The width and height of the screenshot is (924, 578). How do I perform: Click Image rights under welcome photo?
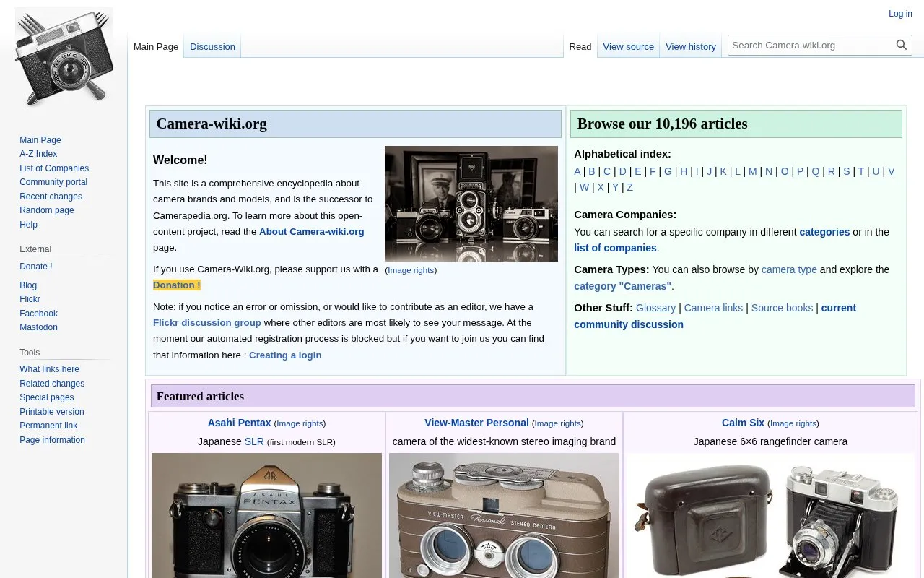coord(411,270)
